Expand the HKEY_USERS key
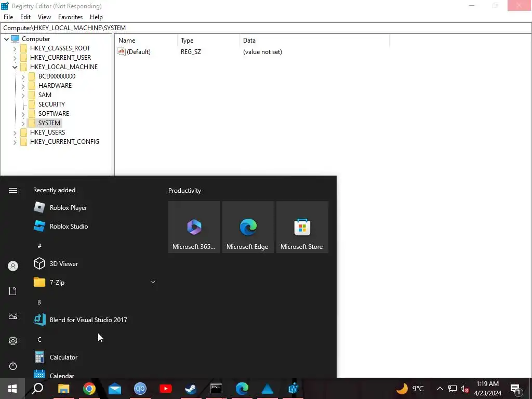This screenshot has height=399, width=532. [15, 132]
